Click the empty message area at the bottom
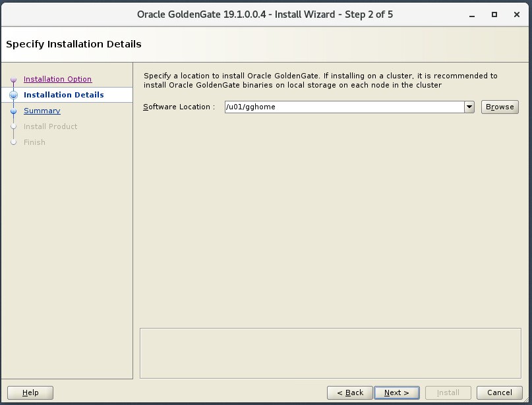This screenshot has height=405, width=532. point(330,353)
